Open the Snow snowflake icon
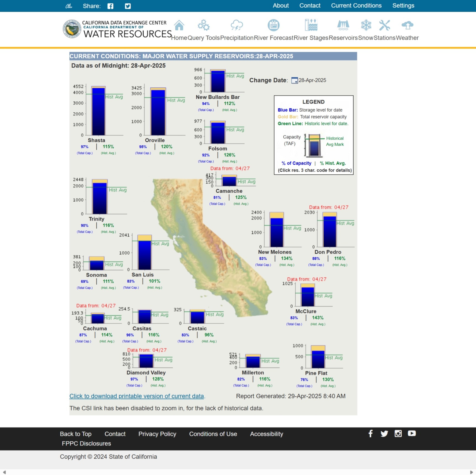 pos(366,25)
